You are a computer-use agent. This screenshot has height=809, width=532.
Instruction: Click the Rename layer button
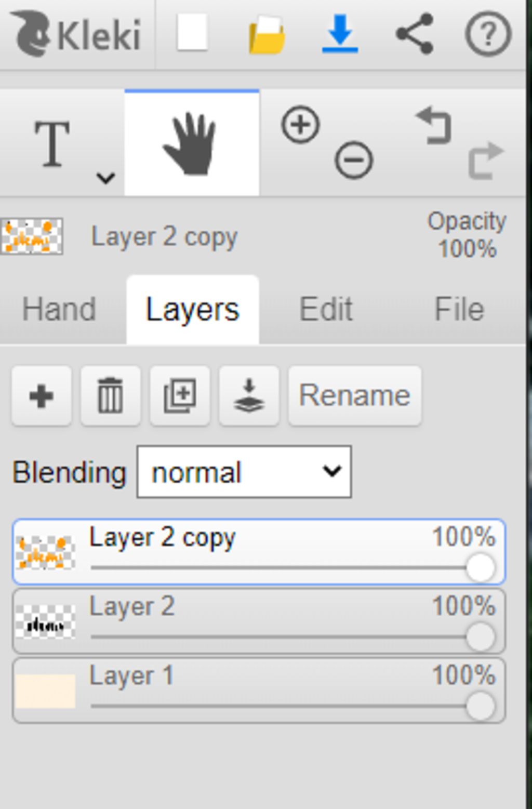pos(355,396)
